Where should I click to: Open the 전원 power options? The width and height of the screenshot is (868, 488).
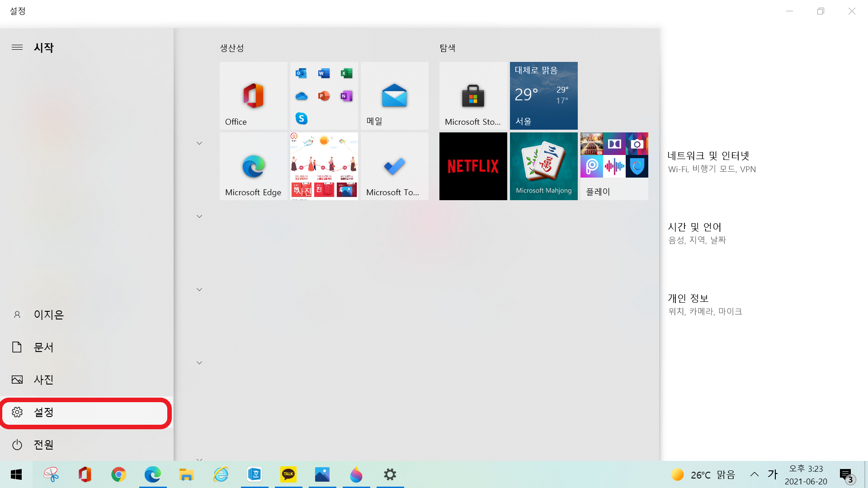[x=87, y=445]
